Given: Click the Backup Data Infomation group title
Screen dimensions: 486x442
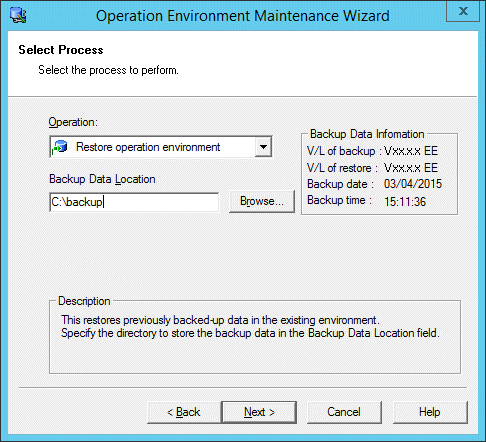Looking at the screenshot, I should [367, 134].
